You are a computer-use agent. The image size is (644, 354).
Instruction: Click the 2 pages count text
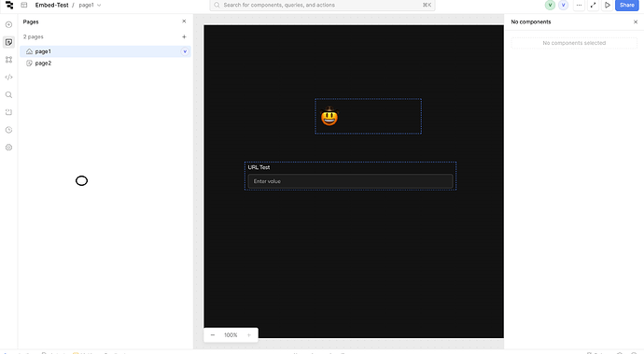click(34, 36)
